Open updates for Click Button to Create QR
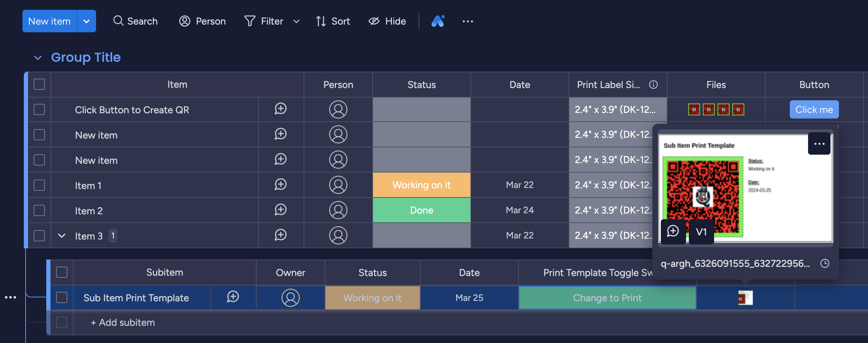 click(280, 109)
